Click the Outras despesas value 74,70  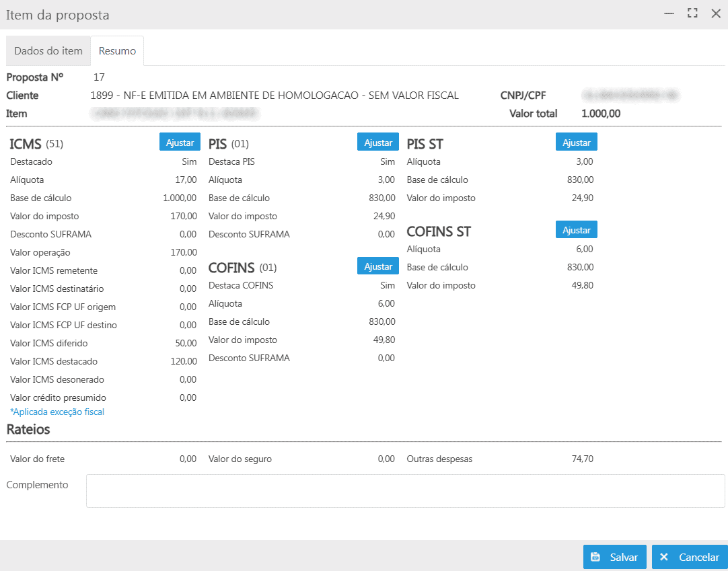click(582, 459)
